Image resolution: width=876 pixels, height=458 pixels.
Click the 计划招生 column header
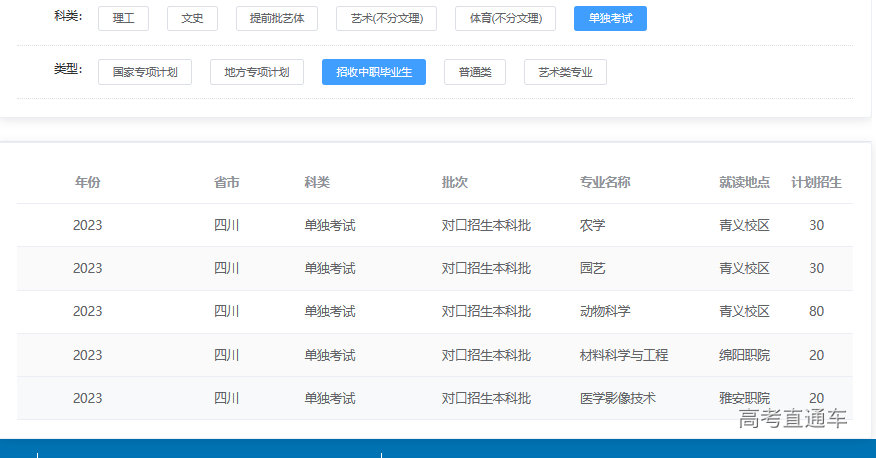(x=816, y=182)
